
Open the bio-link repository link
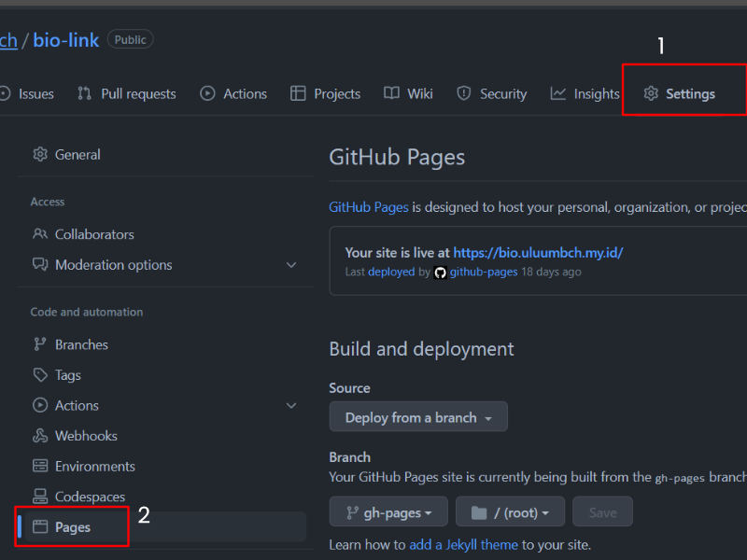pyautogui.click(x=65, y=40)
